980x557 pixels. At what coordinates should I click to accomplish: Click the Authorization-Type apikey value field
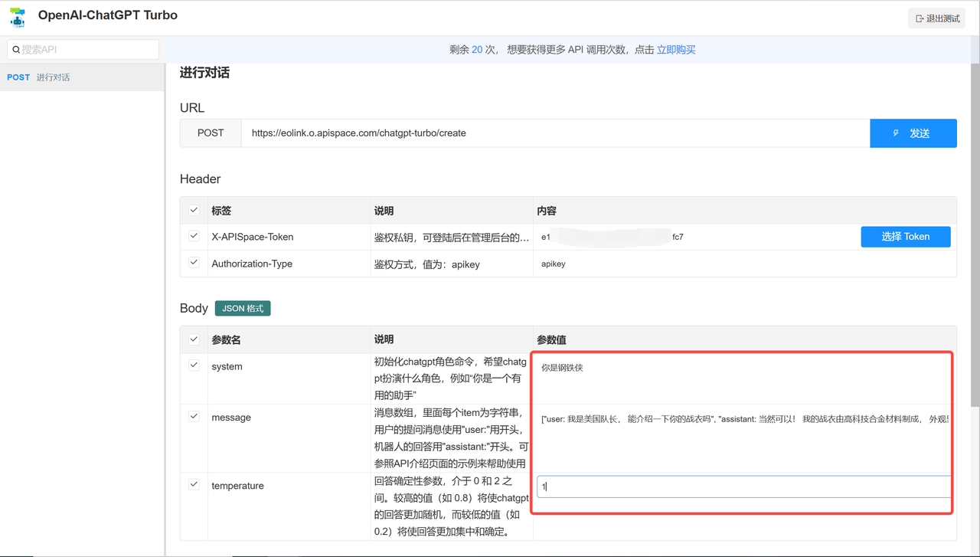coord(744,264)
